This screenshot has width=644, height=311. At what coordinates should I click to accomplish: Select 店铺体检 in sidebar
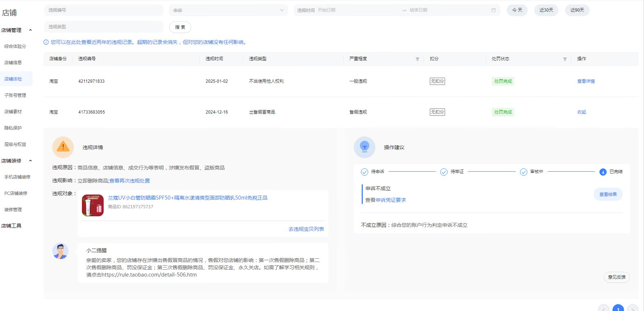point(13,79)
